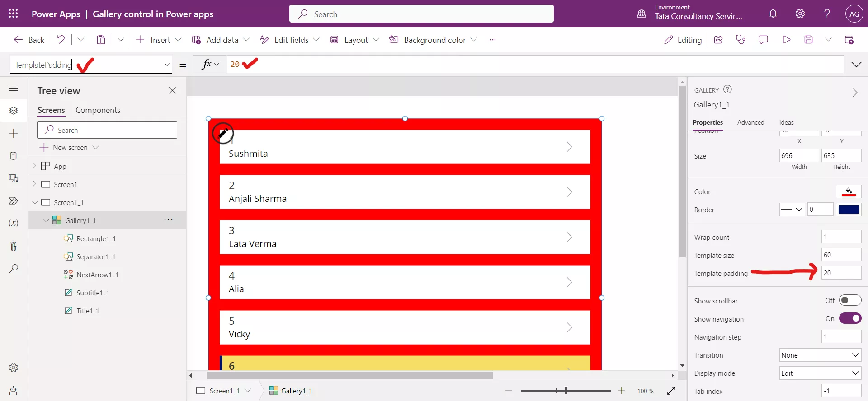Screen dimensions: 868x401
Task: Collapse the Gallery1_1 tree node
Action: pos(46,220)
